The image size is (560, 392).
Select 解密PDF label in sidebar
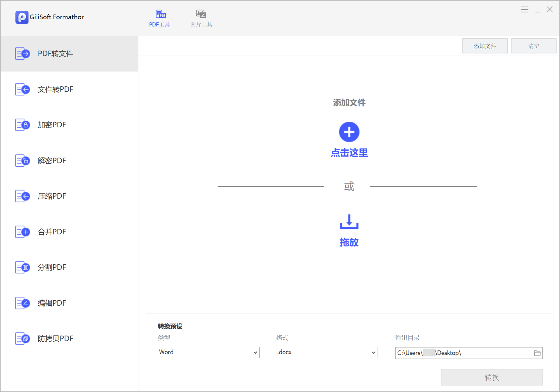coord(52,161)
